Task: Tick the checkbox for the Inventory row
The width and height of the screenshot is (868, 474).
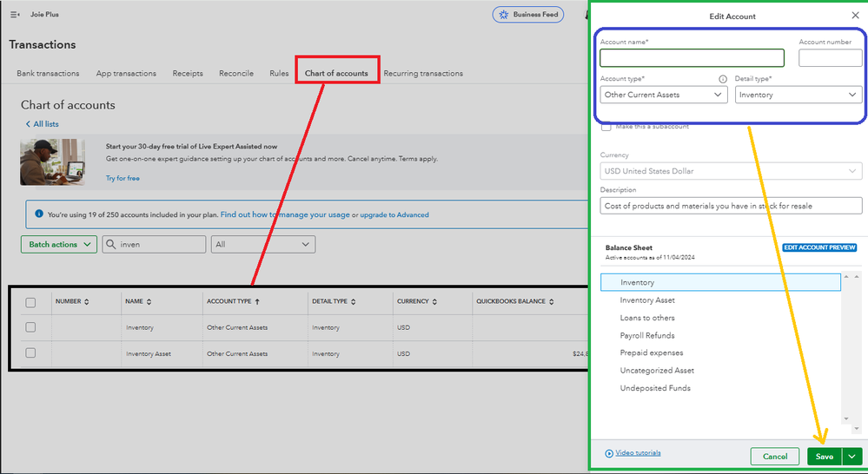Action: (30, 327)
